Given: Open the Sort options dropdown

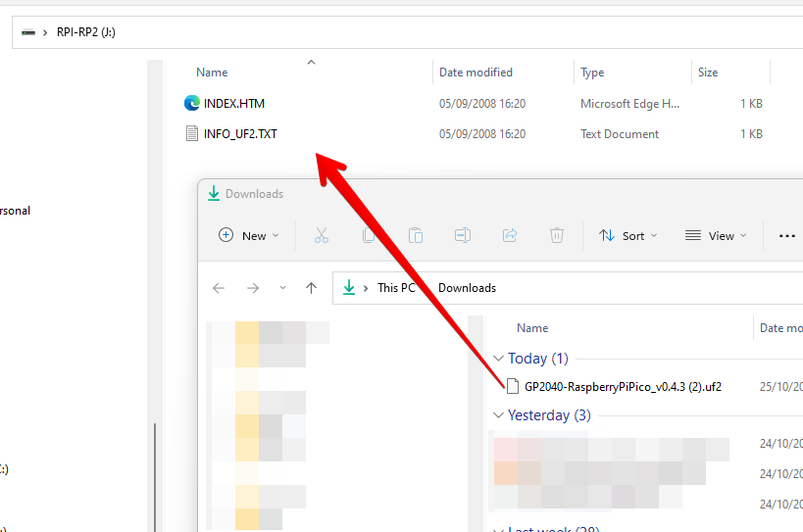Looking at the screenshot, I should tap(627, 236).
